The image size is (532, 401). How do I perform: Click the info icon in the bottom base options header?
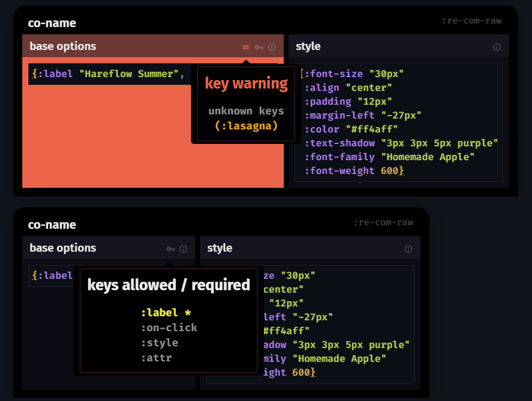(183, 249)
